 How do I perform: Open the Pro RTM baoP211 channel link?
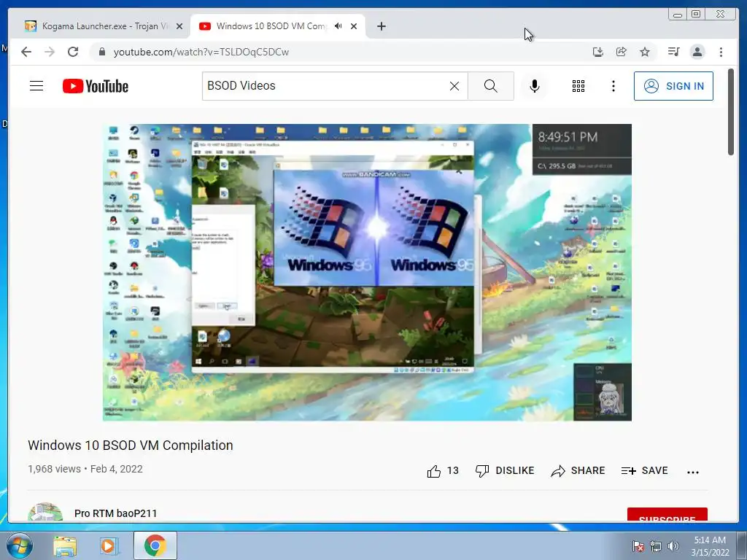coord(116,513)
